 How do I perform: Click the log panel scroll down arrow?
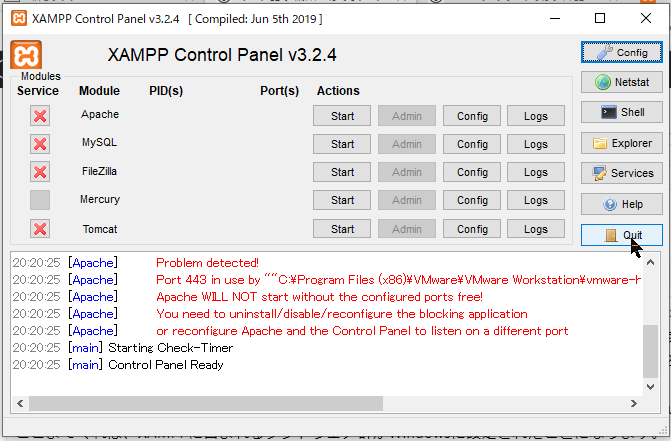(x=650, y=387)
